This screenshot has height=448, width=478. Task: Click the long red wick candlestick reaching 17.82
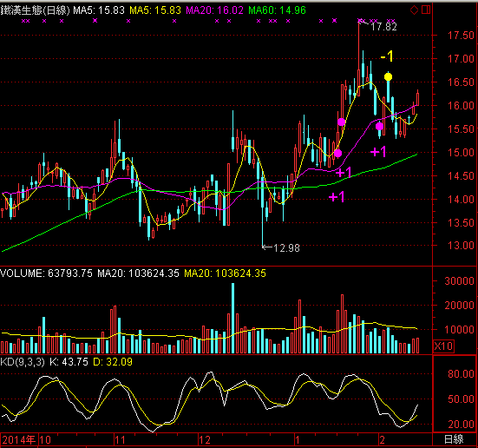[359, 58]
